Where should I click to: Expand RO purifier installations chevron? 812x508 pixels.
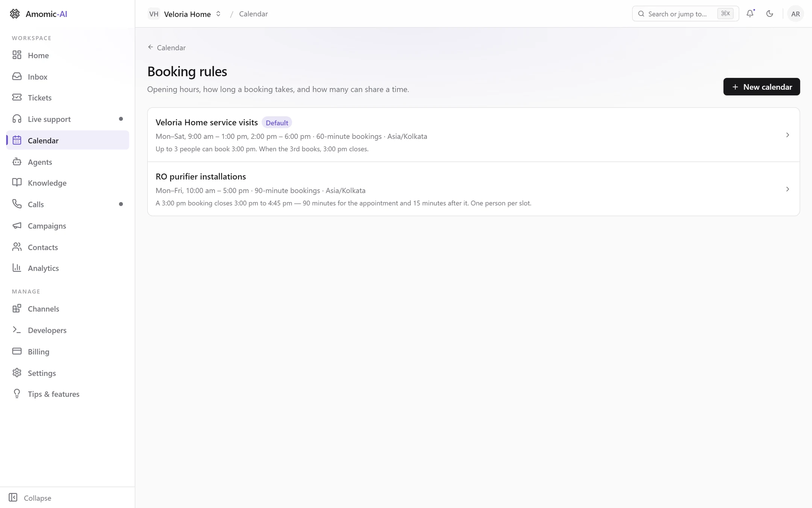(x=788, y=189)
